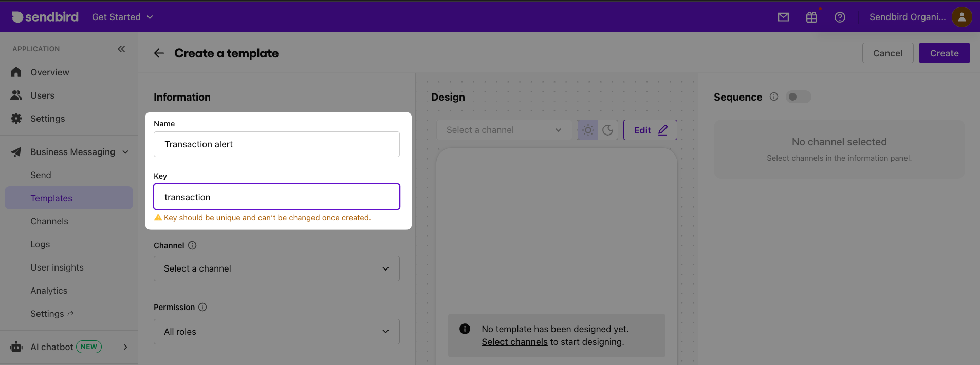980x365 pixels.
Task: Click the Settings gear icon
Action: click(16, 119)
